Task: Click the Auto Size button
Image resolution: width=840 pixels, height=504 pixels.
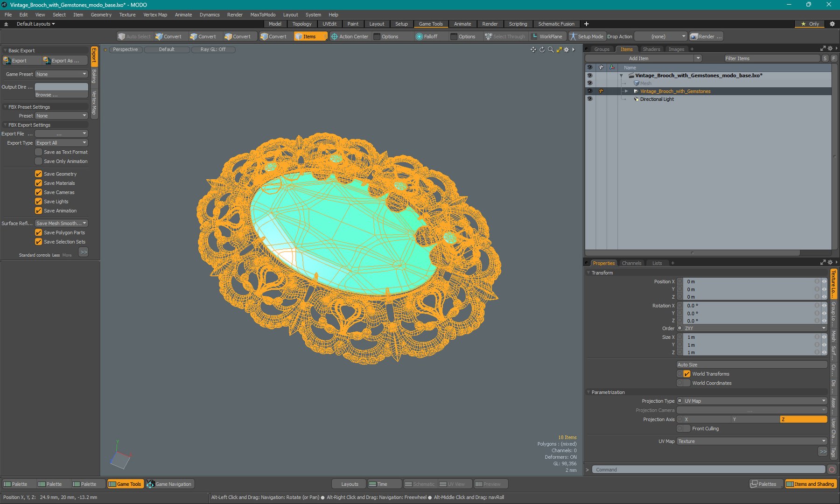Action: pyautogui.click(x=752, y=364)
